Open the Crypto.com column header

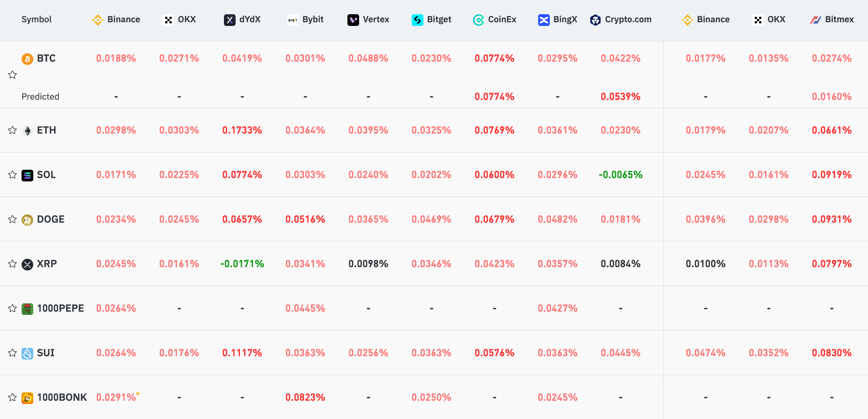pyautogui.click(x=621, y=20)
